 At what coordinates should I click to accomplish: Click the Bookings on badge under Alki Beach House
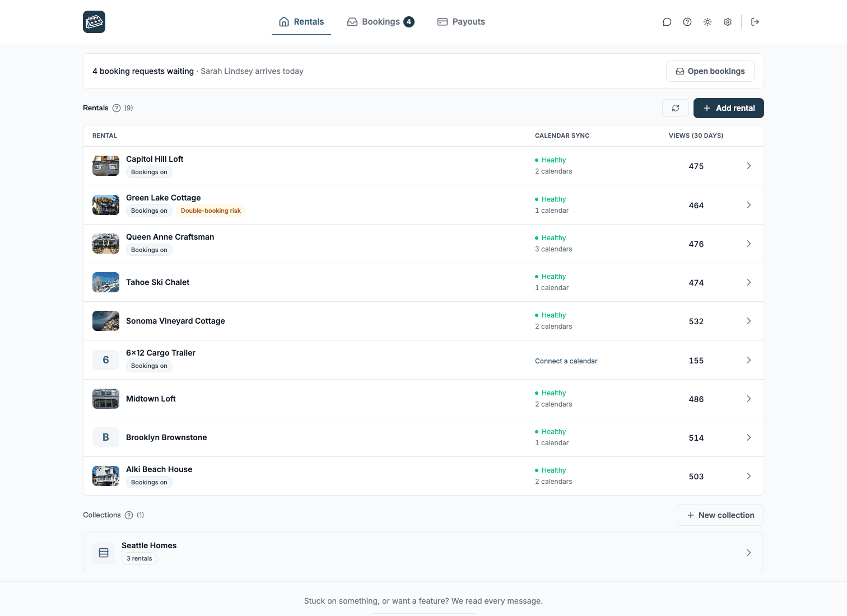click(x=149, y=483)
